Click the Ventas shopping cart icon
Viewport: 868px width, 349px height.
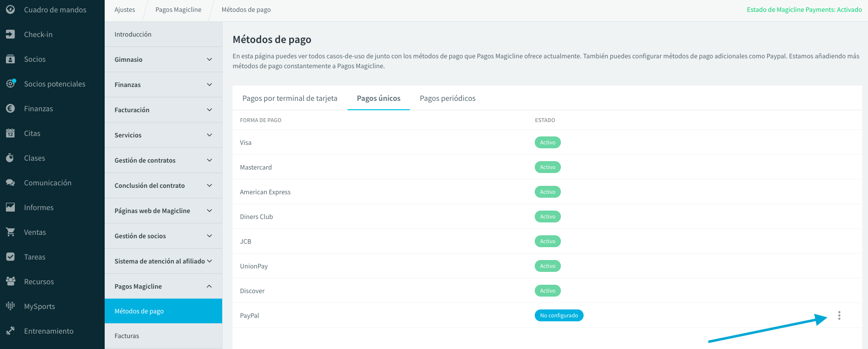(x=10, y=232)
